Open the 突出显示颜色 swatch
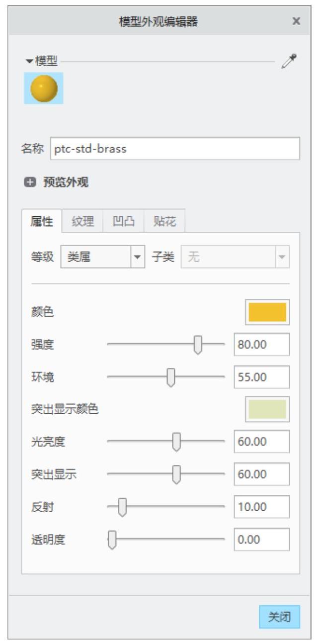The height and width of the screenshot is (644, 319). click(x=267, y=409)
